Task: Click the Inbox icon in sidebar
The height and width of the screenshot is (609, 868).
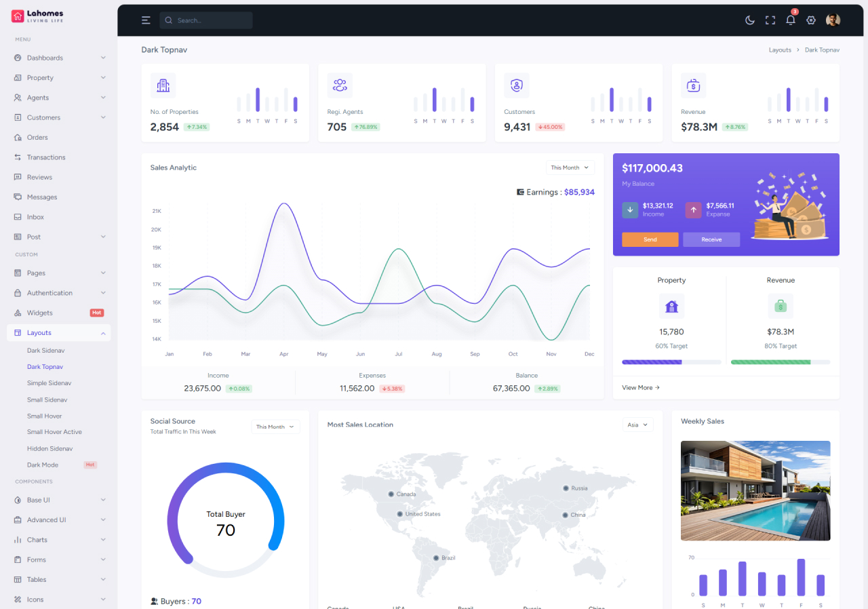Action: point(18,217)
